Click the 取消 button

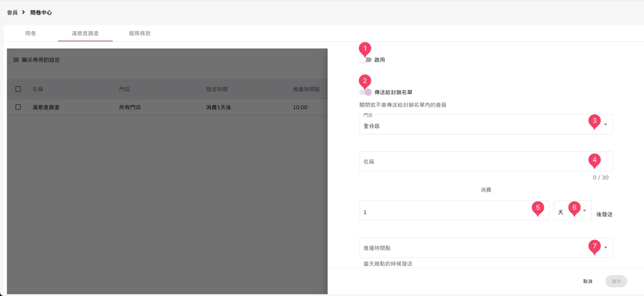click(x=588, y=282)
